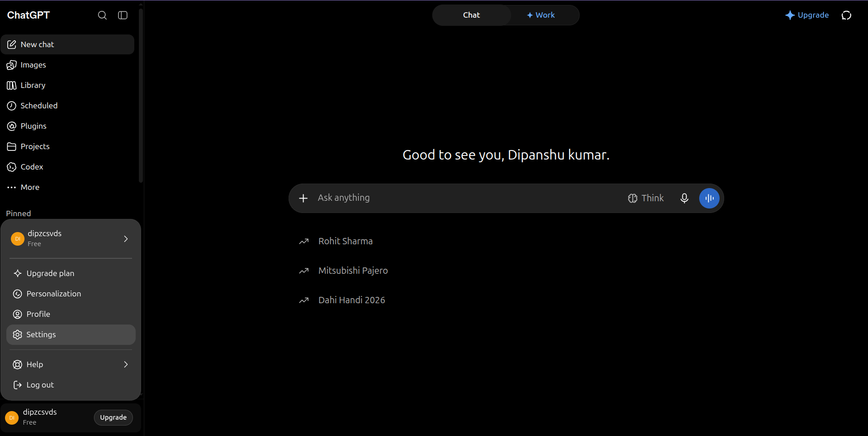The height and width of the screenshot is (436, 868).
Task: Open Profile from account menu
Action: [x=71, y=314]
